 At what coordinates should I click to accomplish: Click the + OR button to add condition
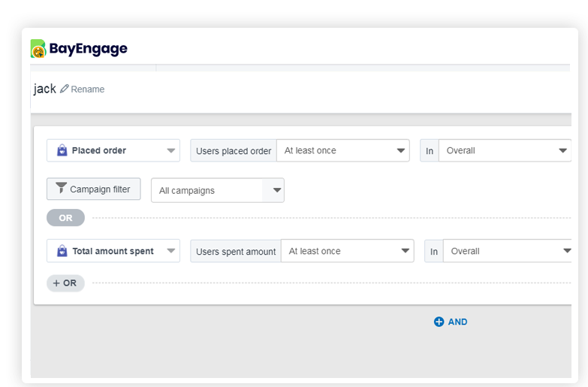tap(65, 283)
